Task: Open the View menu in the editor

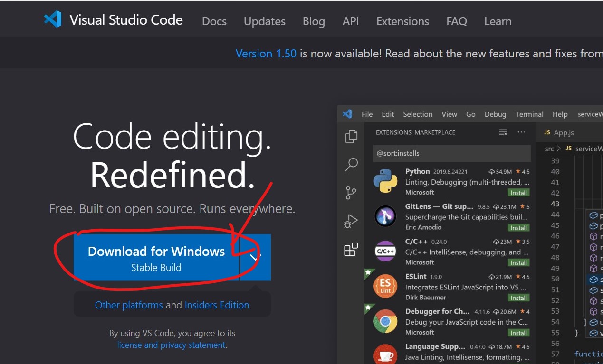Action: (x=449, y=114)
